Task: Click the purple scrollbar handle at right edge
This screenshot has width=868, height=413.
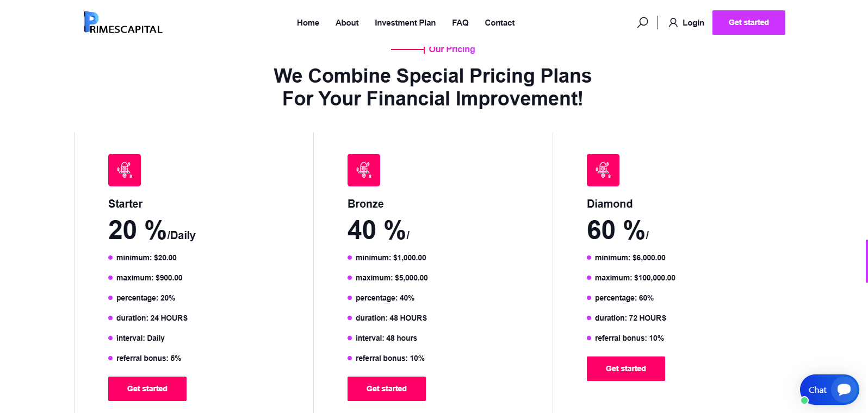Action: coord(866,261)
